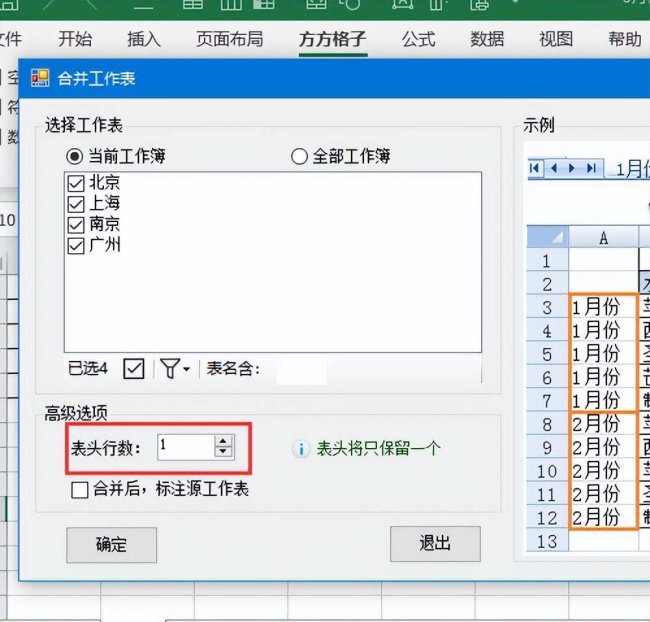Click row header 13 in example grid
This screenshot has height=622, width=650.
point(547,541)
